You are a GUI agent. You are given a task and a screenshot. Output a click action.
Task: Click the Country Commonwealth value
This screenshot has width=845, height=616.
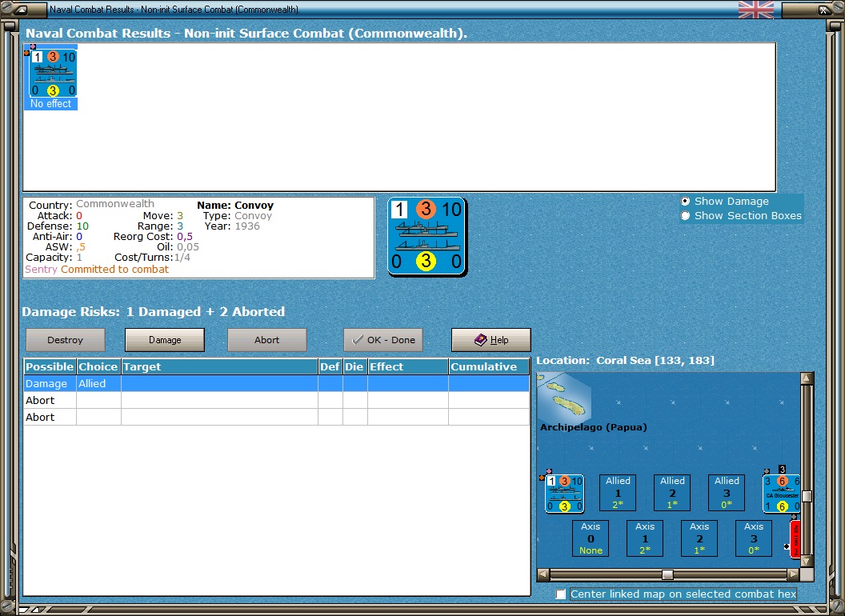[114, 204]
